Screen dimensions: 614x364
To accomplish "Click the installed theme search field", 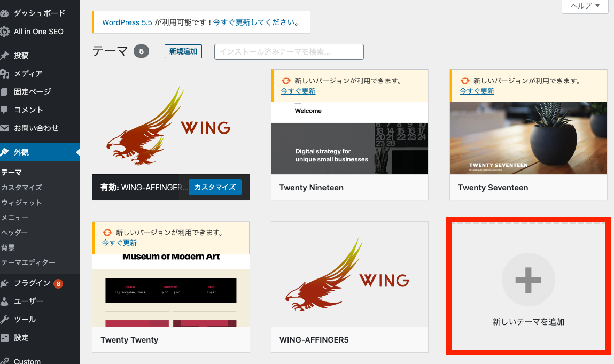I will pos(289,51).
